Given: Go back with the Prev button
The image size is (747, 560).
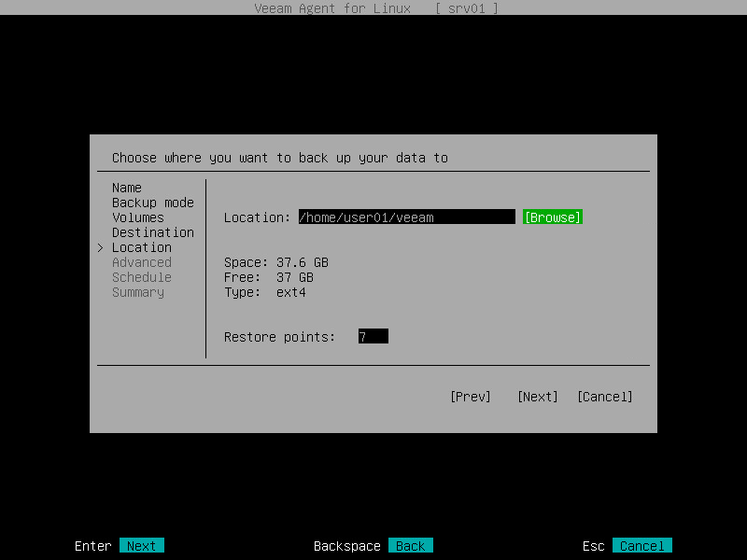Looking at the screenshot, I should [x=471, y=397].
